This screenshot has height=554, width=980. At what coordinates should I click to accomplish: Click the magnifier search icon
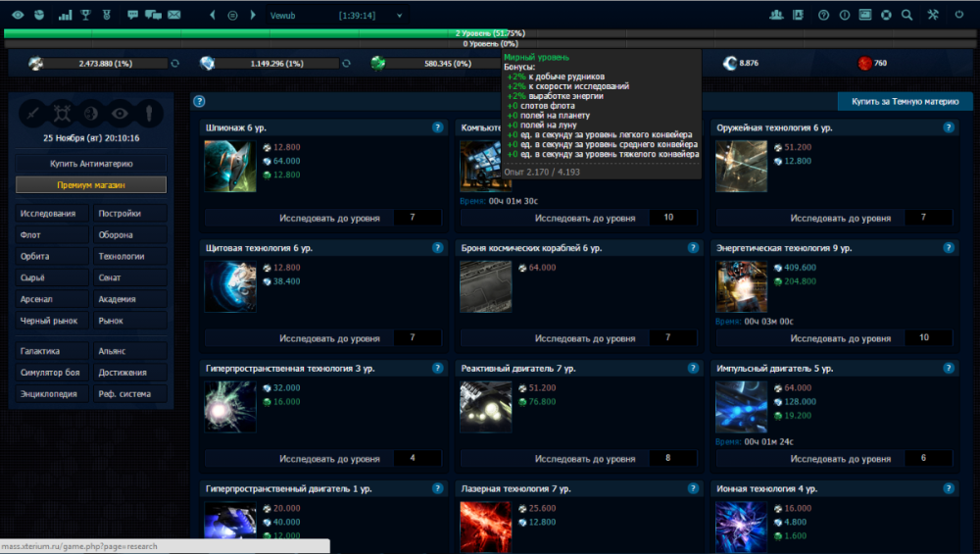coord(906,15)
